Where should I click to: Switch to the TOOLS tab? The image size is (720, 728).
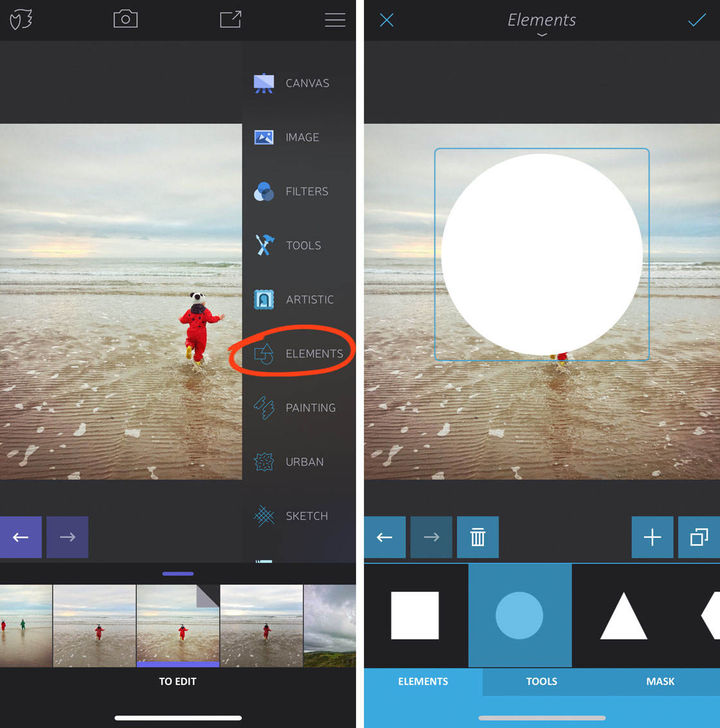pos(542,682)
